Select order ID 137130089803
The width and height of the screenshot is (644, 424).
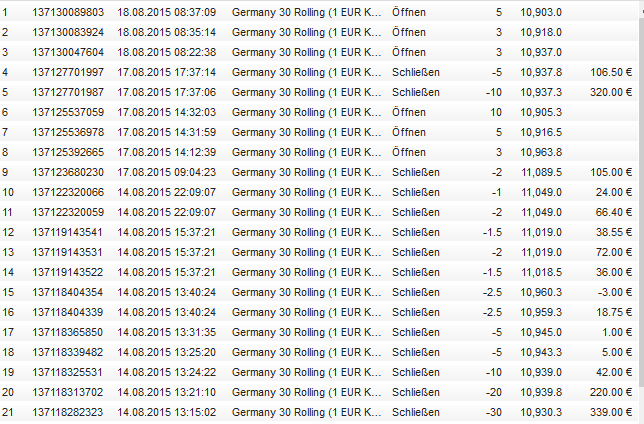(x=67, y=12)
